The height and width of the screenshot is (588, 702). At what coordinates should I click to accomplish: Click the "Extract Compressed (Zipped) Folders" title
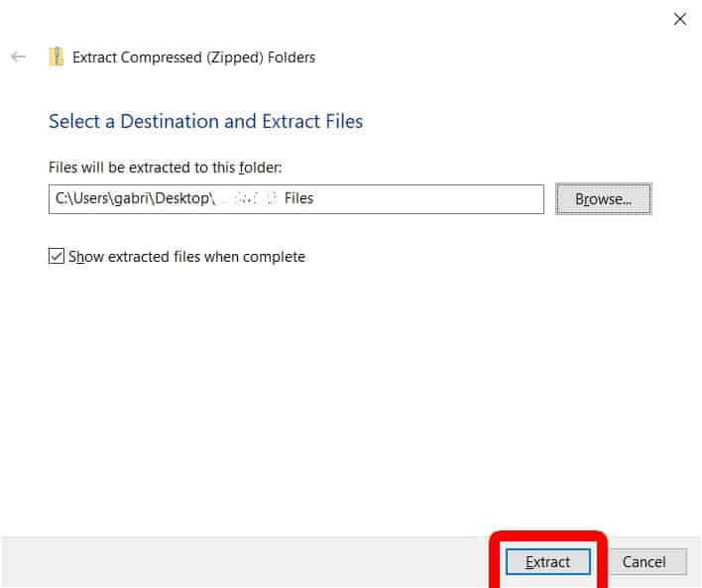coord(194,58)
